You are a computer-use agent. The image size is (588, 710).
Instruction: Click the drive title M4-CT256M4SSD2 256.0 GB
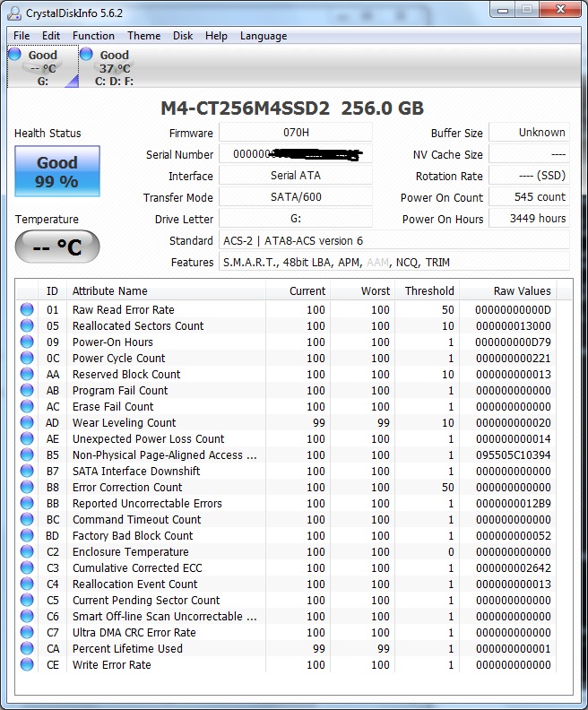[292, 108]
